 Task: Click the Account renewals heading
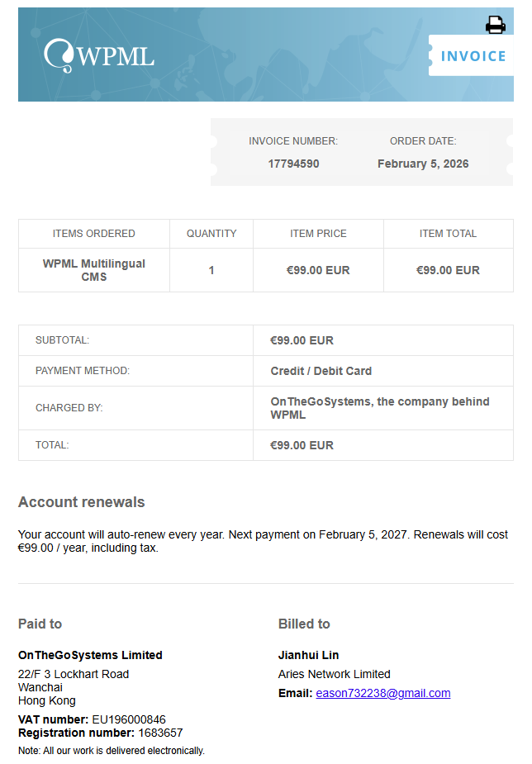[81, 502]
